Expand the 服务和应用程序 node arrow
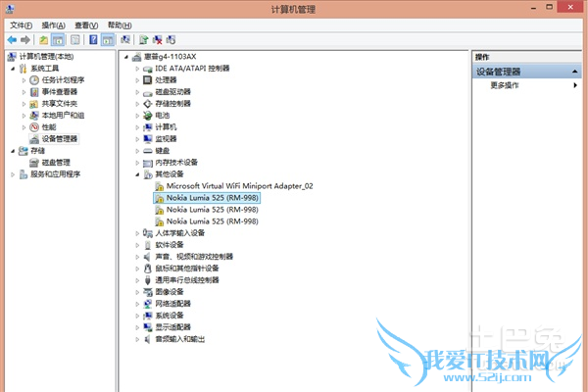The height and width of the screenshot is (392, 588). pyautogui.click(x=13, y=174)
